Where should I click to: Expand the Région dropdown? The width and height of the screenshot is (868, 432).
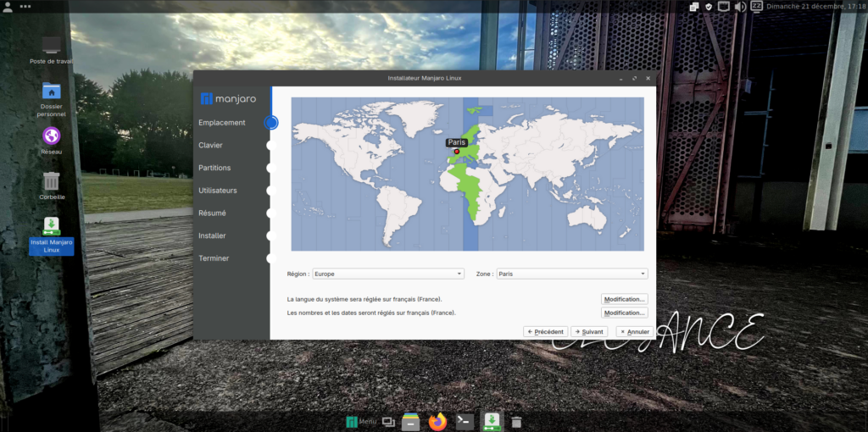388,274
